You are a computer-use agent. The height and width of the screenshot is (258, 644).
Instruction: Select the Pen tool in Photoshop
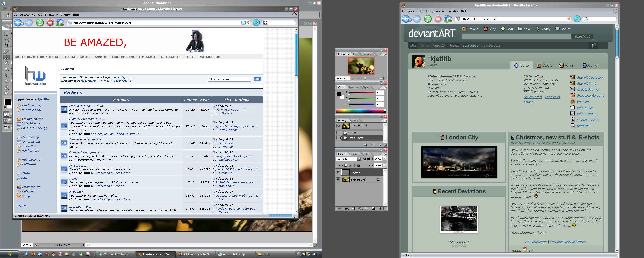point(7,81)
